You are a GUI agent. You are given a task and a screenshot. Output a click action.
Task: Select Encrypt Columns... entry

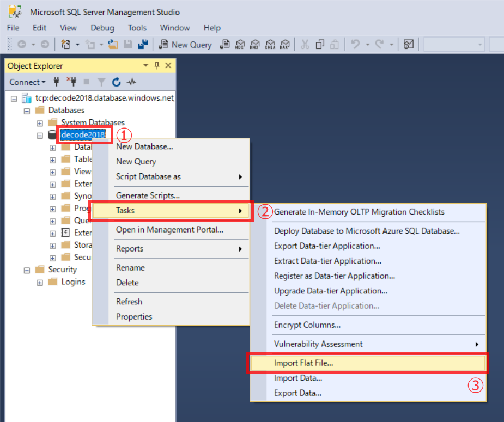tap(368, 325)
